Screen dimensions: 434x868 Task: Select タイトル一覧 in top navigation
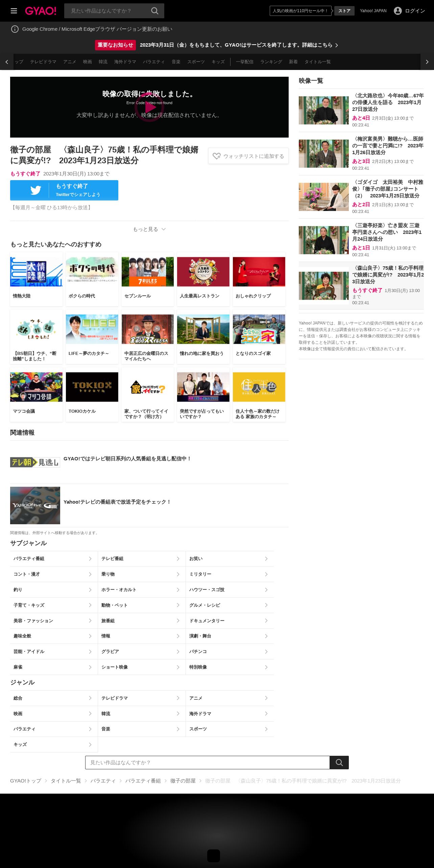click(318, 62)
